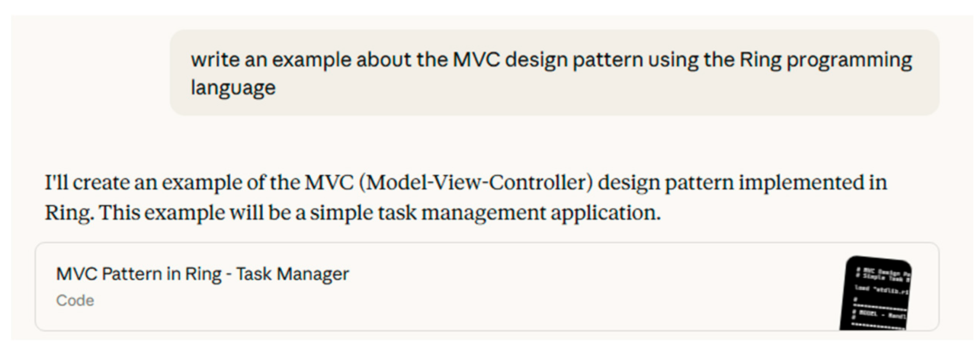The image size is (980, 354).
Task: Click '(Model-View-Controller)' in the assistant reply
Action: (476, 183)
